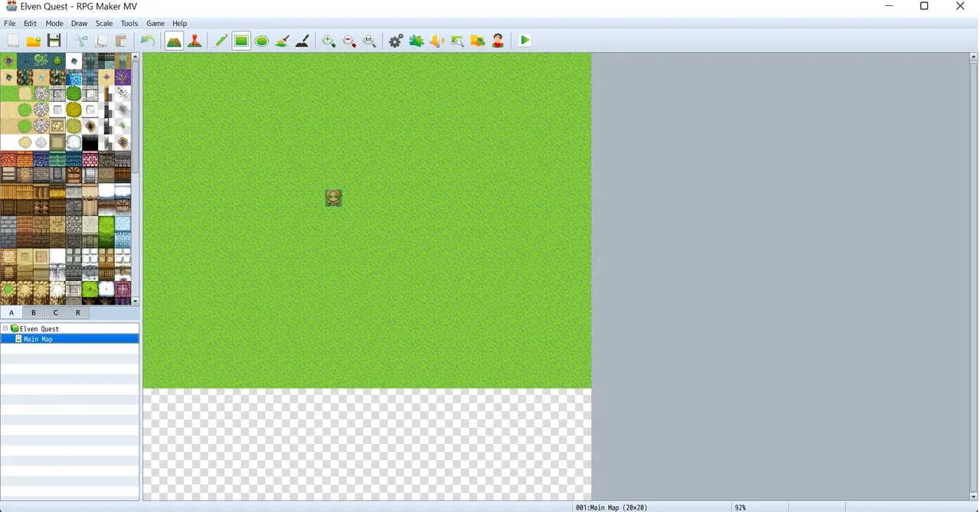Viewport: 980px width, 512px height.
Task: Select the Rectangle drawing tool
Action: tap(241, 41)
